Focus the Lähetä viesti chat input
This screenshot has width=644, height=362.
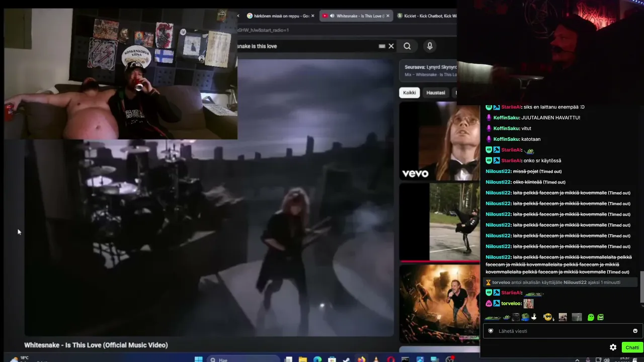pos(562,331)
